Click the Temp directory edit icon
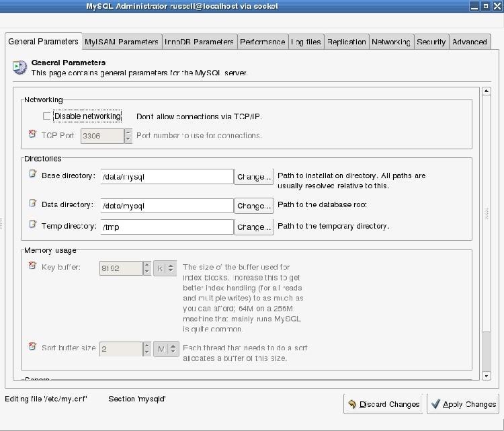 click(x=32, y=225)
